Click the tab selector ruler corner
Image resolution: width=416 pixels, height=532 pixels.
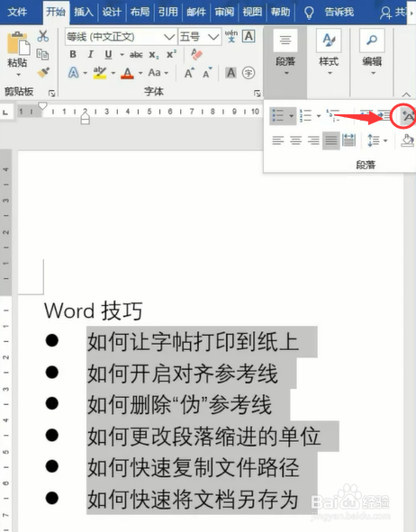[x=5, y=112]
